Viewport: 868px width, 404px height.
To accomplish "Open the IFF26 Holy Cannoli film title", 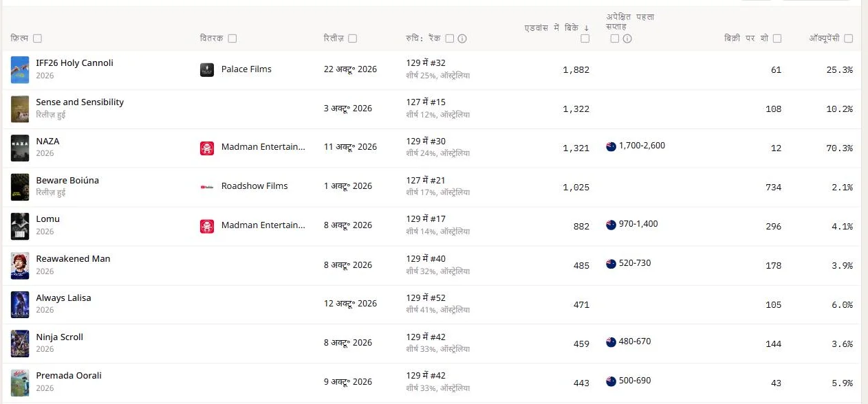I will (x=74, y=63).
